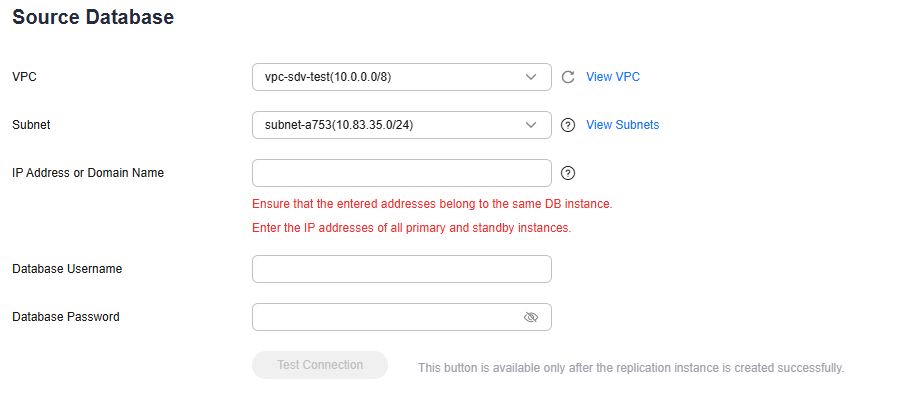
Task: Toggle password visibility with the eye icon
Action: (x=531, y=317)
